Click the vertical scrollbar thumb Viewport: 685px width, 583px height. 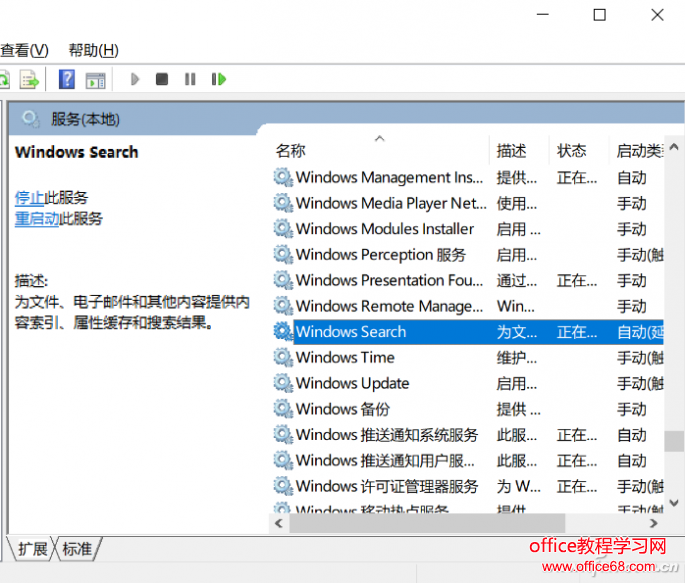(674, 441)
